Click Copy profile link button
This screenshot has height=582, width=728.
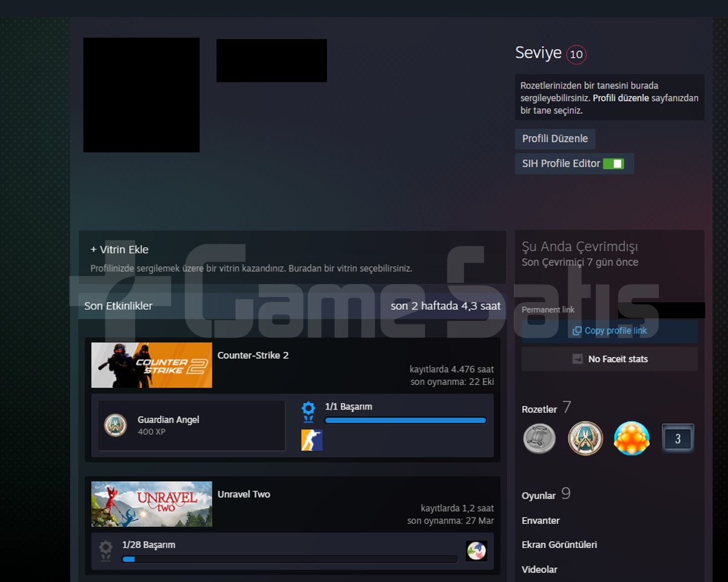pyautogui.click(x=610, y=331)
